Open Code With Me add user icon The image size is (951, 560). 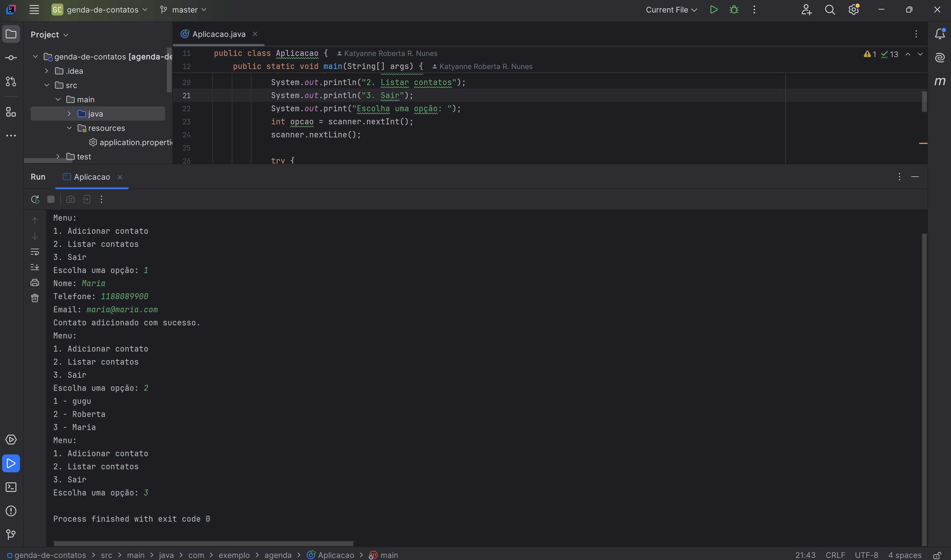pos(806,10)
